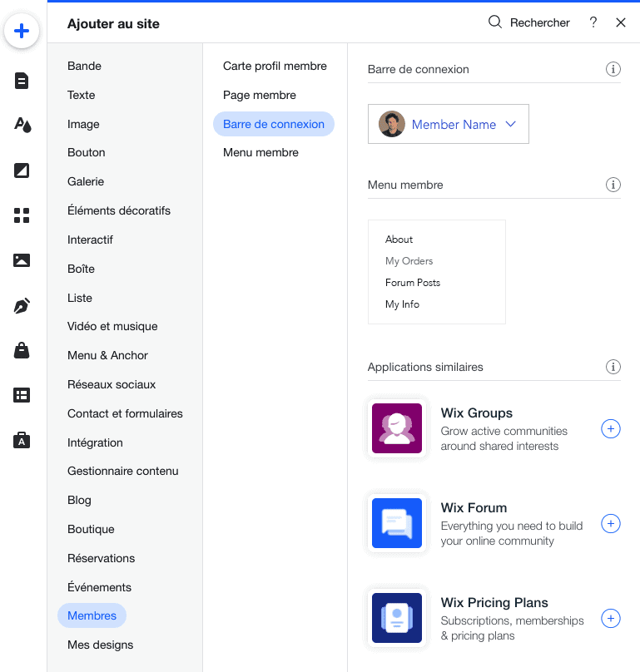Show info for Menu membre section
Screen dimensions: 640x672
(613, 185)
